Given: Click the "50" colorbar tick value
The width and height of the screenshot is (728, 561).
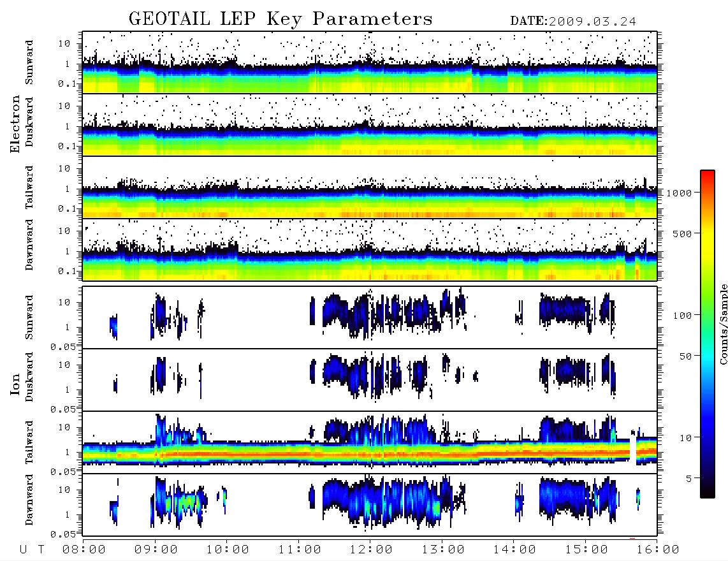Looking at the screenshot, I should [685, 356].
